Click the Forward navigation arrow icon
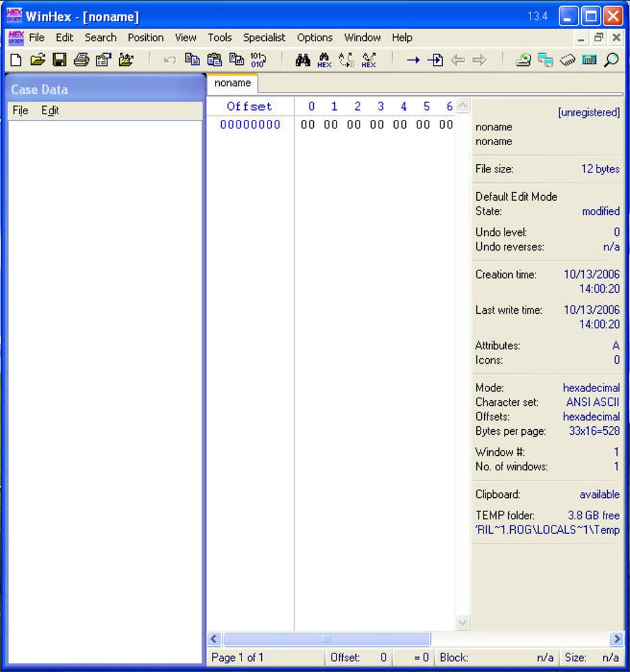The height and width of the screenshot is (672, 630). coord(479,60)
